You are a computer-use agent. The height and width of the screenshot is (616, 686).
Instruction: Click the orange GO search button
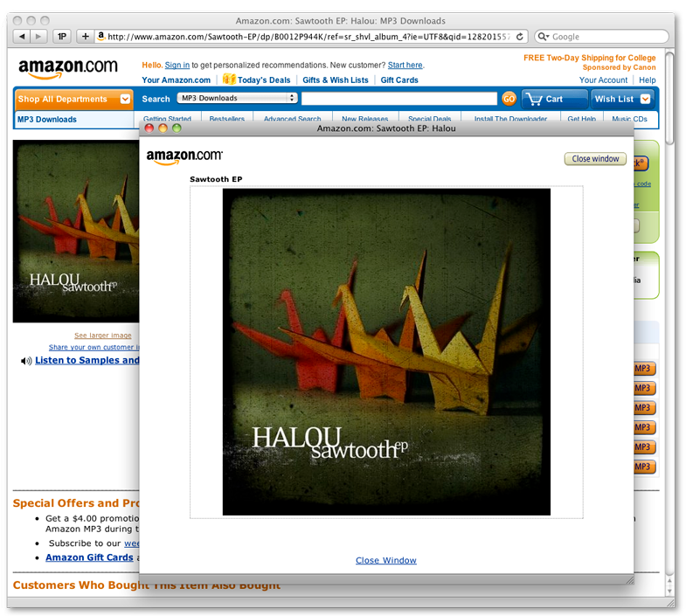tap(509, 99)
